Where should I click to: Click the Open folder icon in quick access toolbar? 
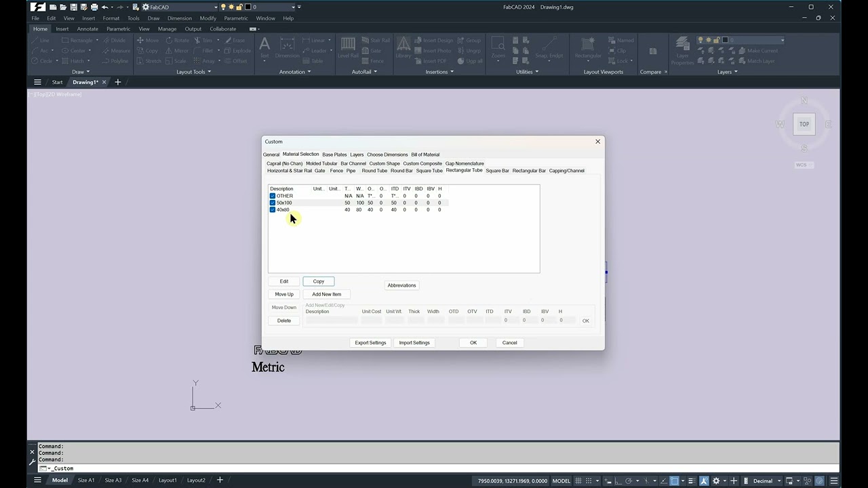coord(63,7)
